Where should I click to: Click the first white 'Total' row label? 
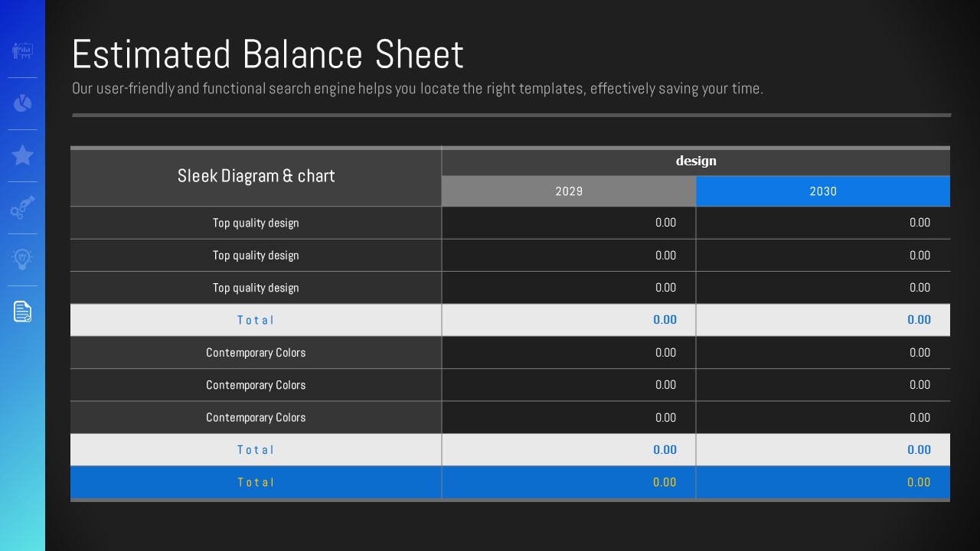[256, 320]
